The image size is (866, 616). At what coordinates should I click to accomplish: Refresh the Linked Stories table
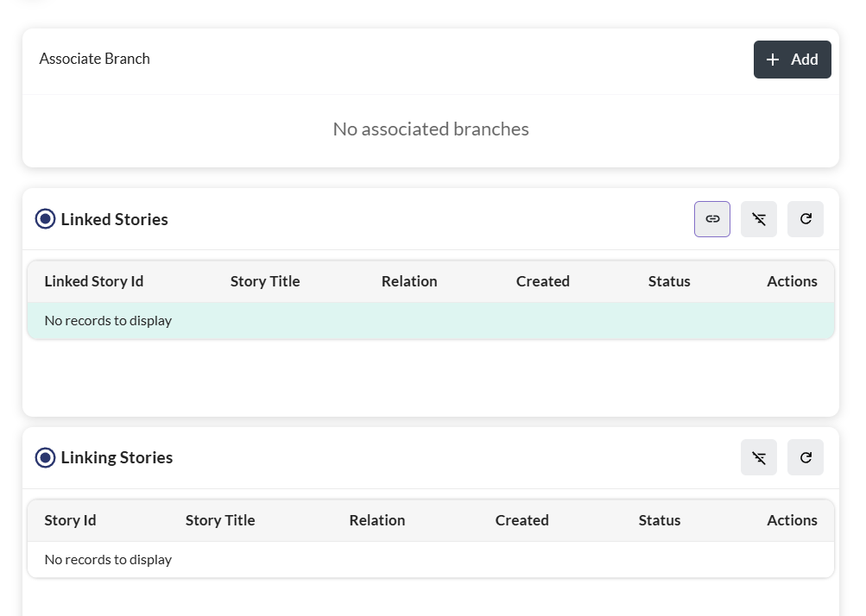[806, 219]
